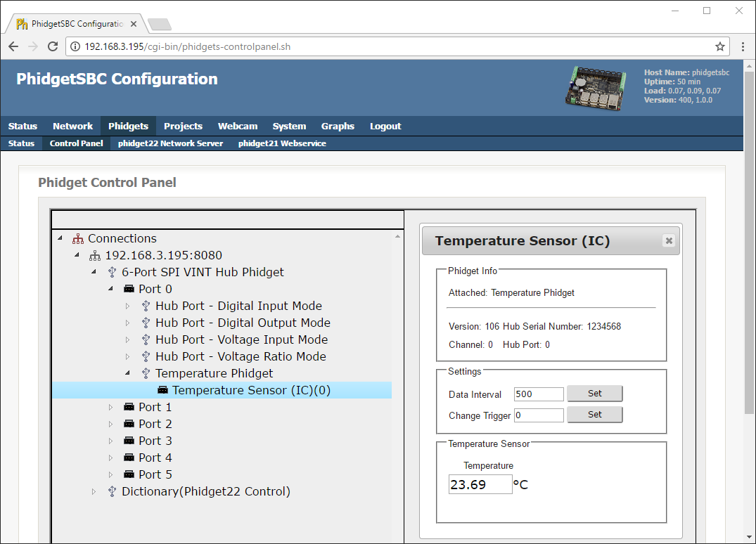Click the browser back arrow

pos(13,46)
